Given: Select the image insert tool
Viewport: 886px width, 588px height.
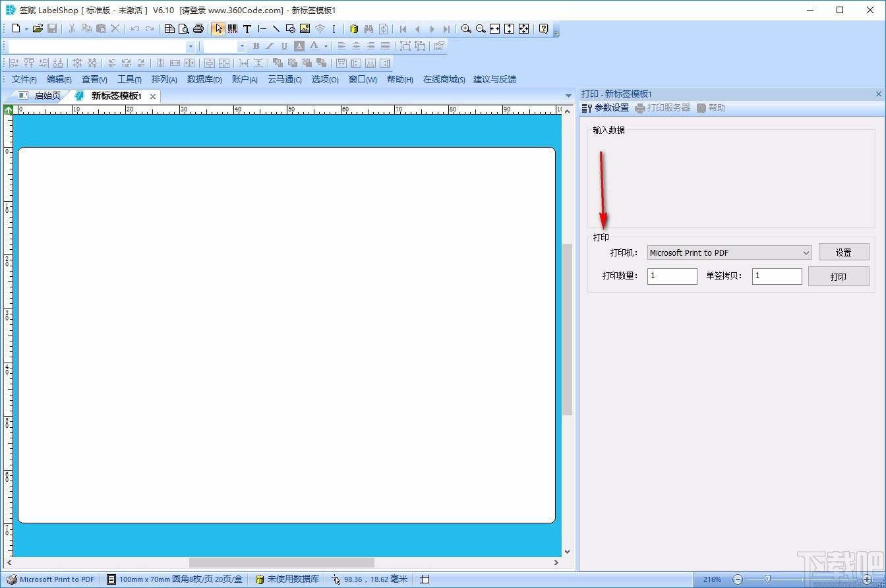Looking at the screenshot, I should (305, 28).
